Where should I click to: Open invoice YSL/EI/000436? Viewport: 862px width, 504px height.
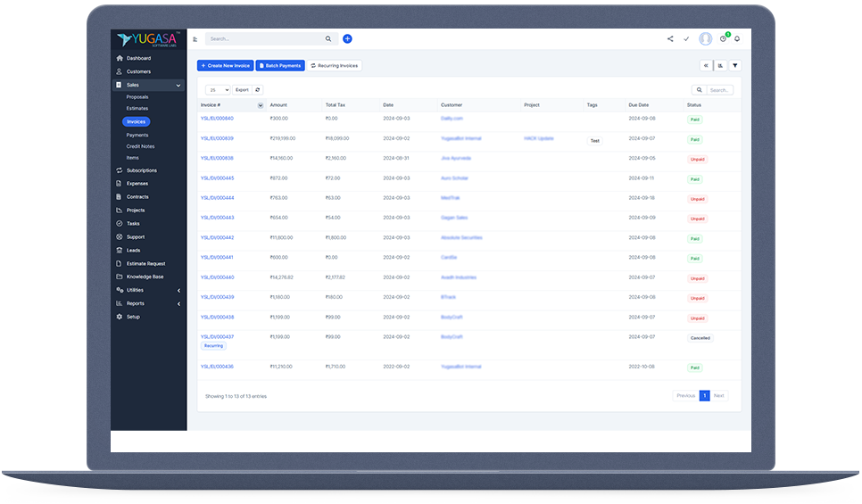(217, 367)
